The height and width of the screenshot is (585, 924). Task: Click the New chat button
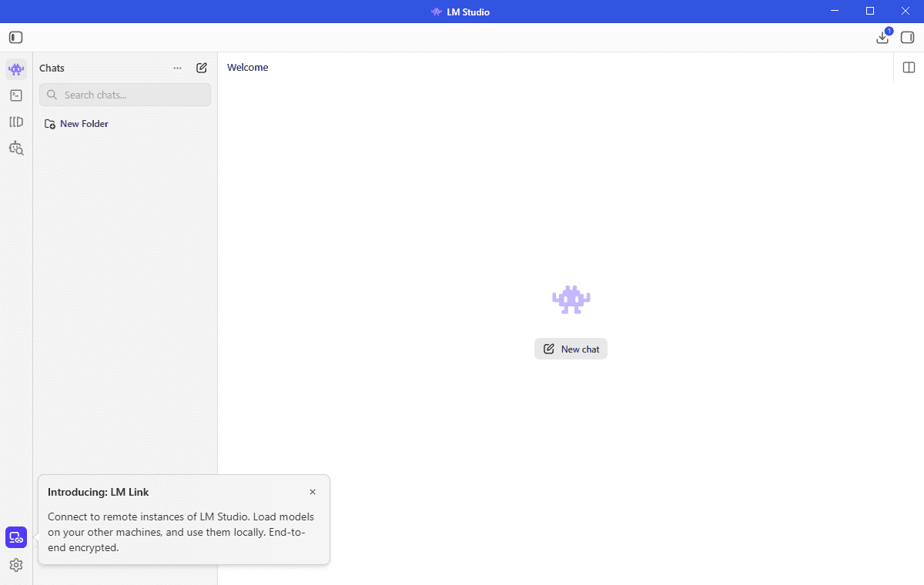[571, 349]
